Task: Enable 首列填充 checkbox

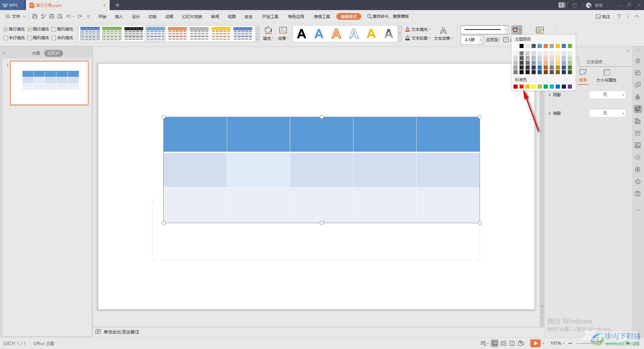Action: point(54,29)
